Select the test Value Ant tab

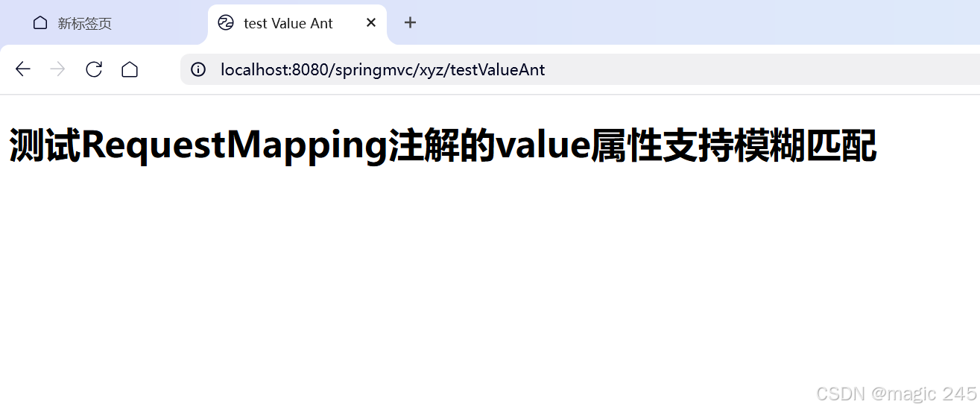click(297, 23)
